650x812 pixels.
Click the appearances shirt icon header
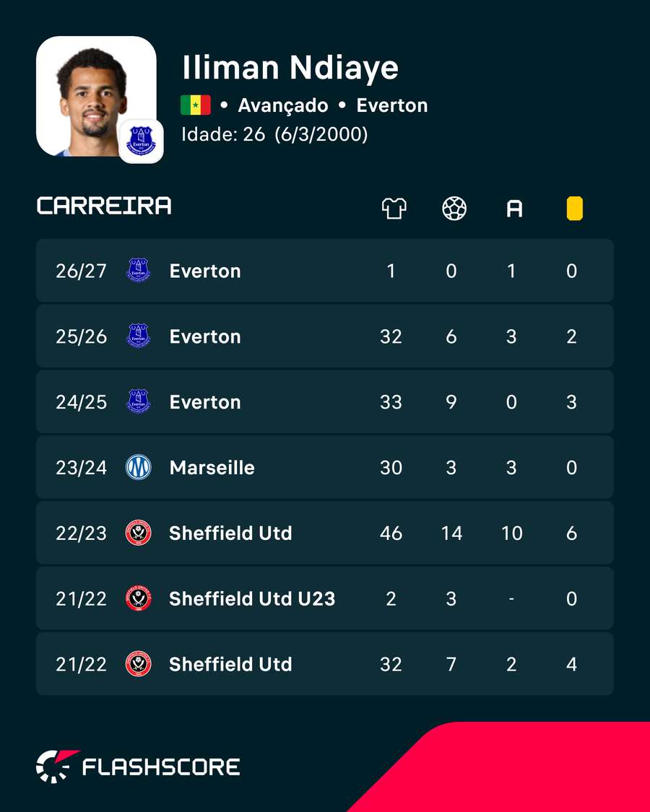pos(394,209)
